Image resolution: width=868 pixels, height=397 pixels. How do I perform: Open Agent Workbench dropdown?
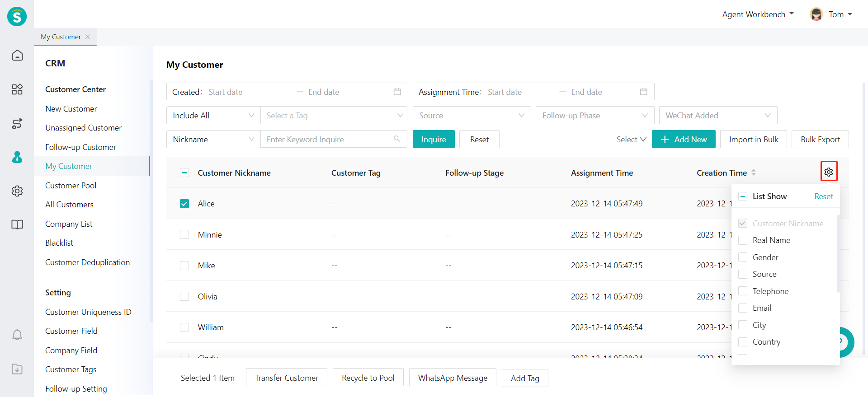click(758, 14)
